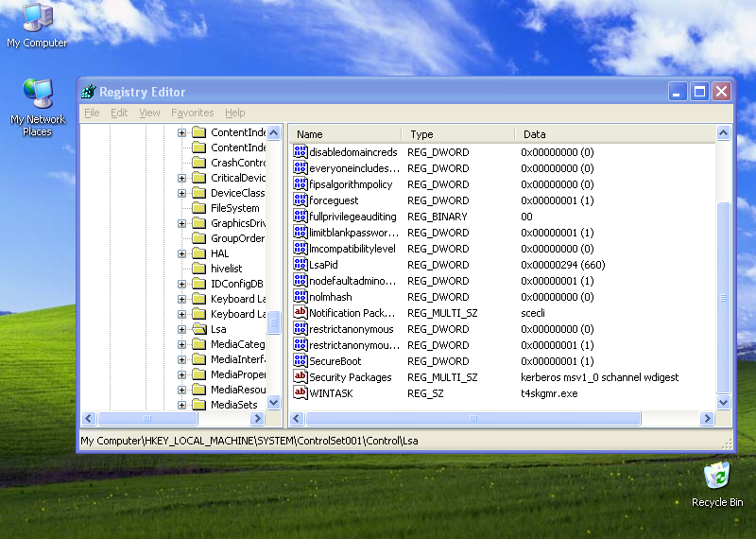
Task: Click values pane scroll up arrow
Action: 723,132
